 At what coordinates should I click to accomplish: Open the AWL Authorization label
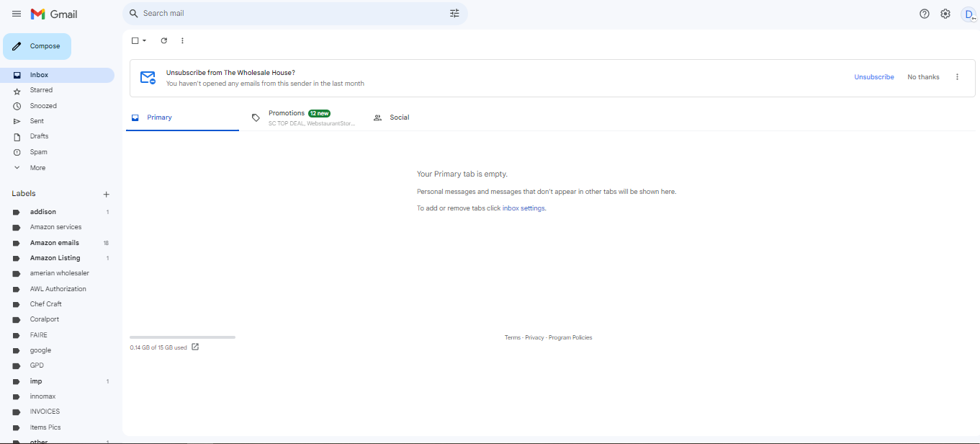pyautogui.click(x=57, y=289)
